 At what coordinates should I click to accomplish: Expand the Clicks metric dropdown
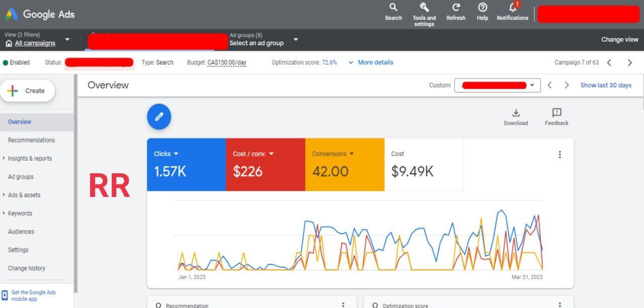click(x=176, y=154)
